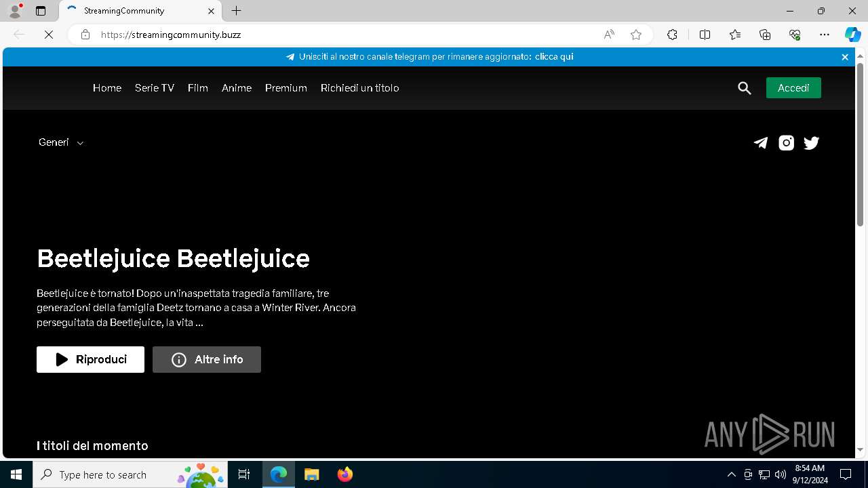Open Browser essentials heart icon
The image size is (868, 488).
[x=795, y=35]
